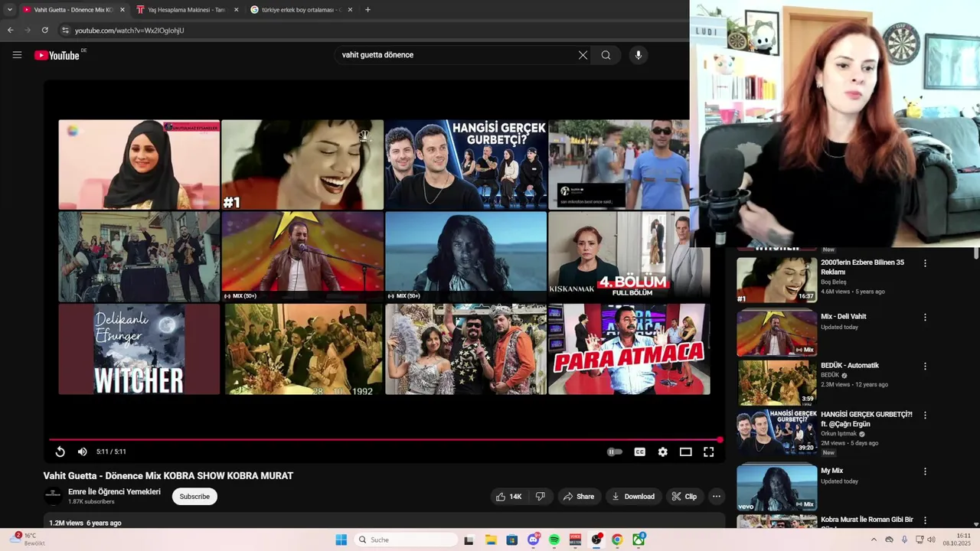
Task: Open options for HANGİSİ GERÇEK GURBETÇİ sidebar video
Action: coord(925,415)
